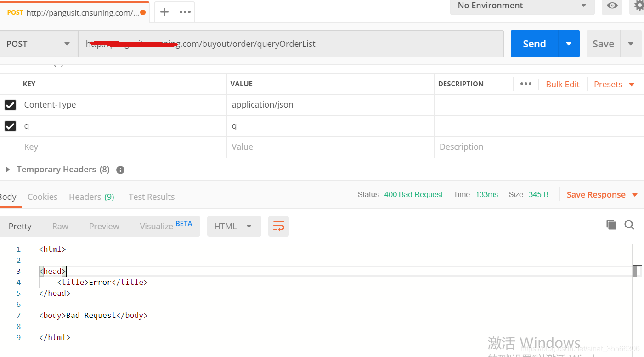Click info icon beside Temporary Headers
The image size is (644, 357).
tap(120, 170)
